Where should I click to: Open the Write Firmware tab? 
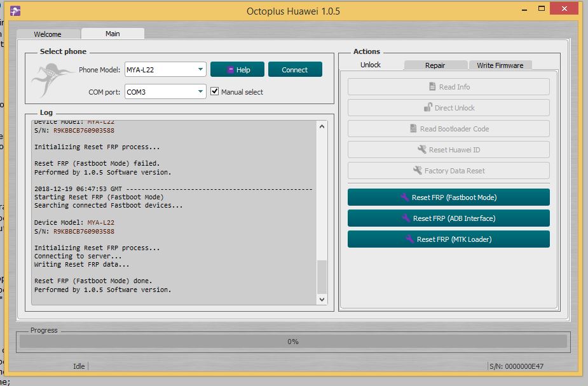click(500, 65)
